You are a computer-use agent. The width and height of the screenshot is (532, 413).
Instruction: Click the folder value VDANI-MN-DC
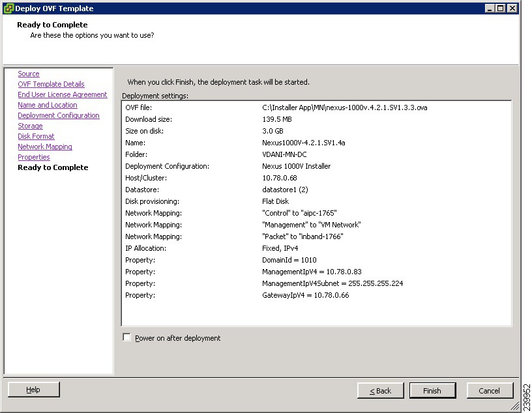coord(284,154)
